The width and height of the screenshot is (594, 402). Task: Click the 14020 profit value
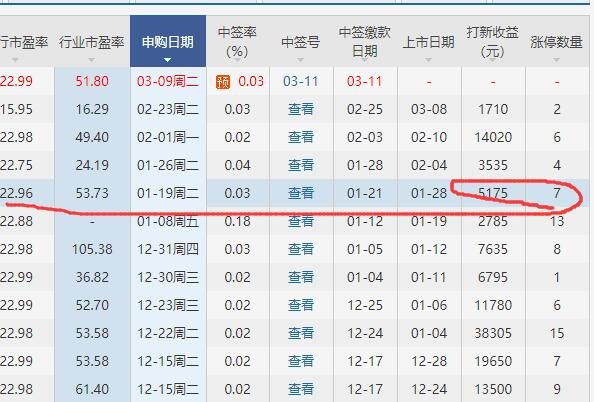coord(493,137)
